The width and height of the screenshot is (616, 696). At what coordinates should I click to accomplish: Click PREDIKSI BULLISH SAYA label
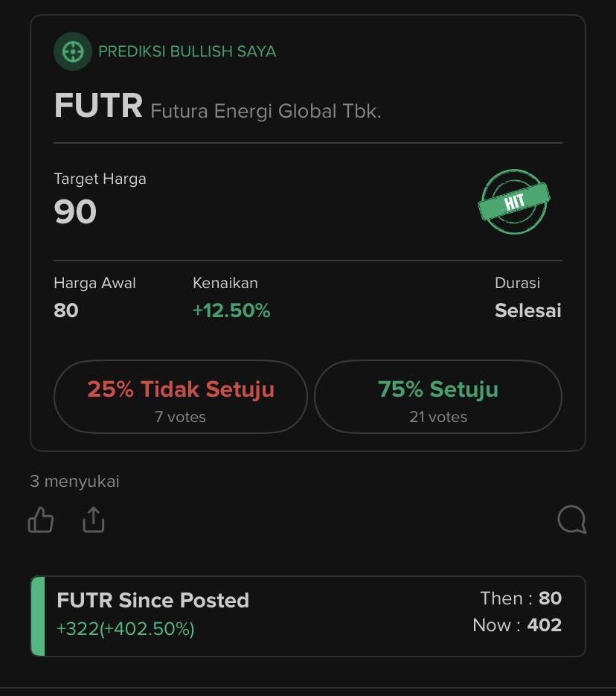coord(187,51)
